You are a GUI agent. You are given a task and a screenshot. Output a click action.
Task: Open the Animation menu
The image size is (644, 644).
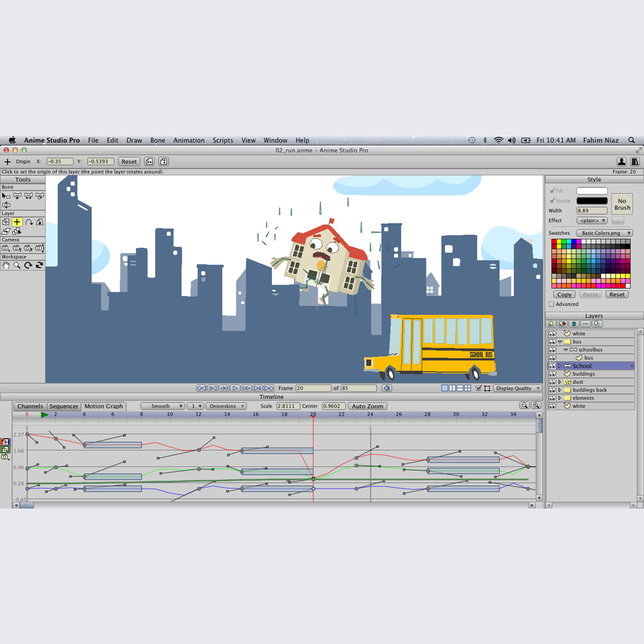click(x=189, y=140)
